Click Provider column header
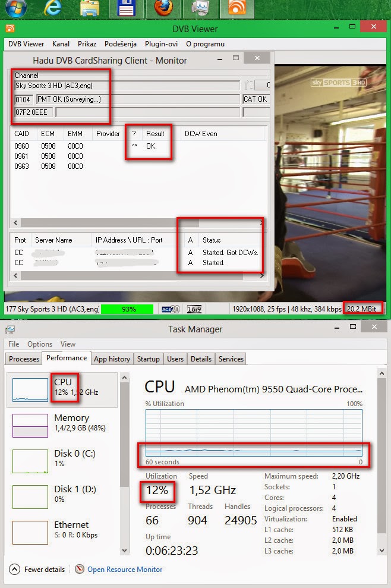 (x=108, y=134)
